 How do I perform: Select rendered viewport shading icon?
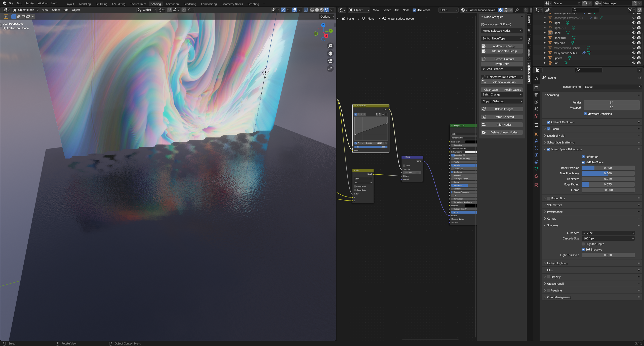327,10
